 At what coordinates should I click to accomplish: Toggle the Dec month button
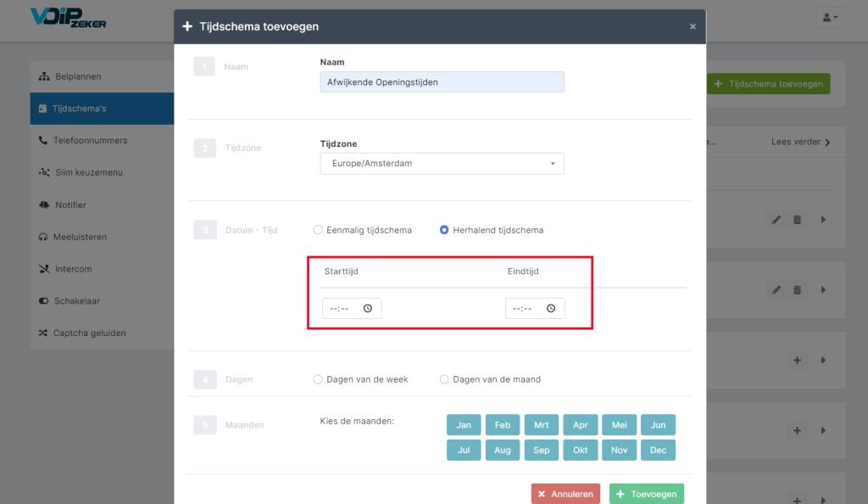tap(658, 451)
